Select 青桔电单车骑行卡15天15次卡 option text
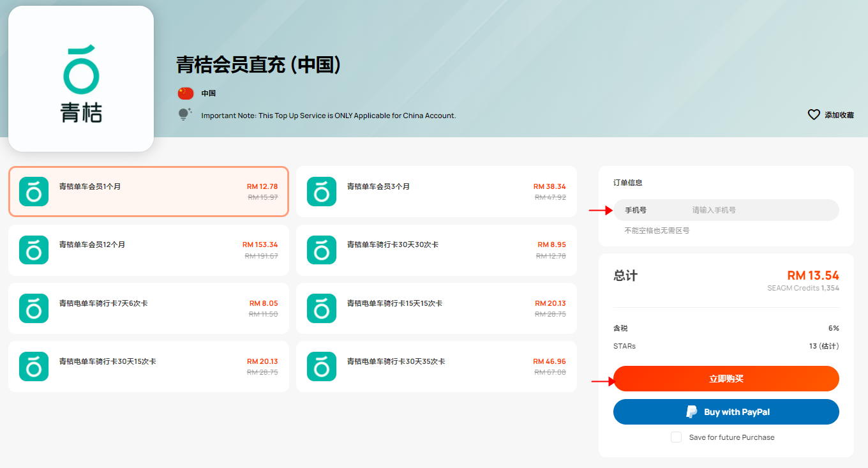Screen dimensions: 868x468 coord(394,303)
